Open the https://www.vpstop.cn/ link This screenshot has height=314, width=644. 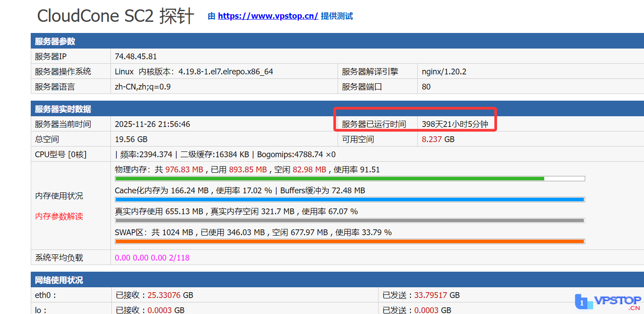pos(268,16)
